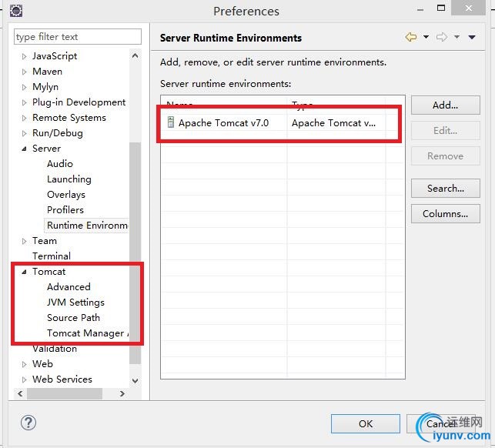495x448 pixels.
Task: Expand the Mylyn tree node
Action: [24, 87]
